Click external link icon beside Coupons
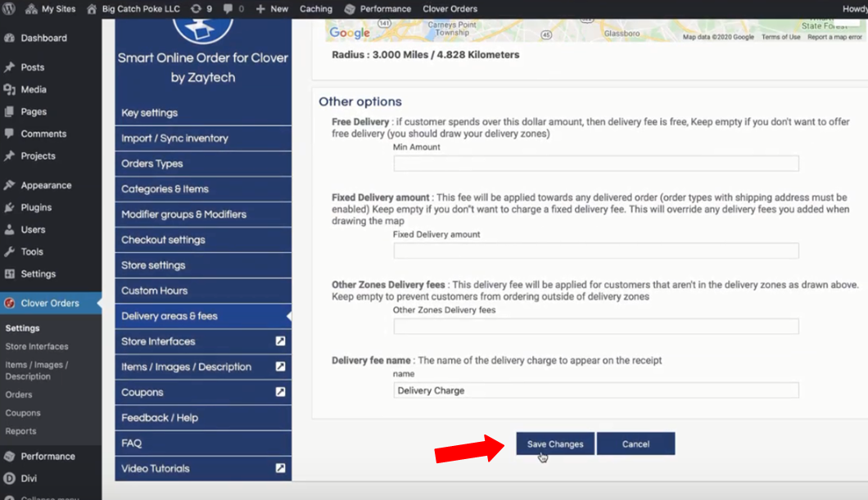This screenshot has height=500, width=868. pos(281,392)
